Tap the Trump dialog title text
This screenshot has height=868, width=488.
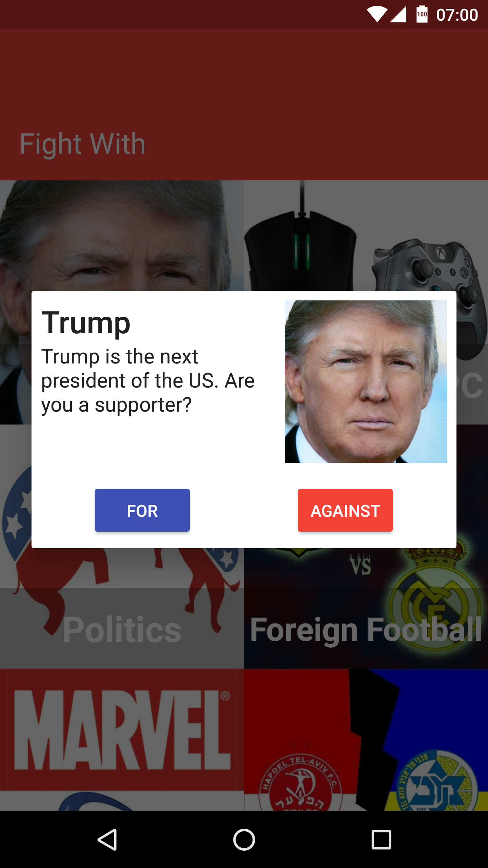(86, 323)
